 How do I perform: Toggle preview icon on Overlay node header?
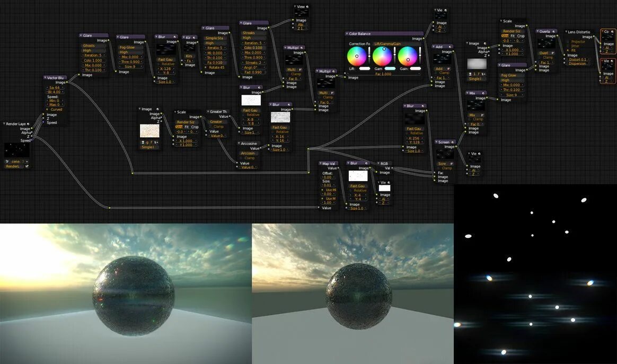(x=553, y=31)
